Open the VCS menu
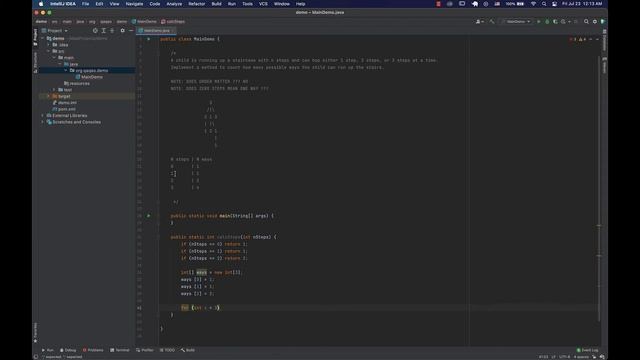The width and height of the screenshot is (640, 360). click(263, 4)
